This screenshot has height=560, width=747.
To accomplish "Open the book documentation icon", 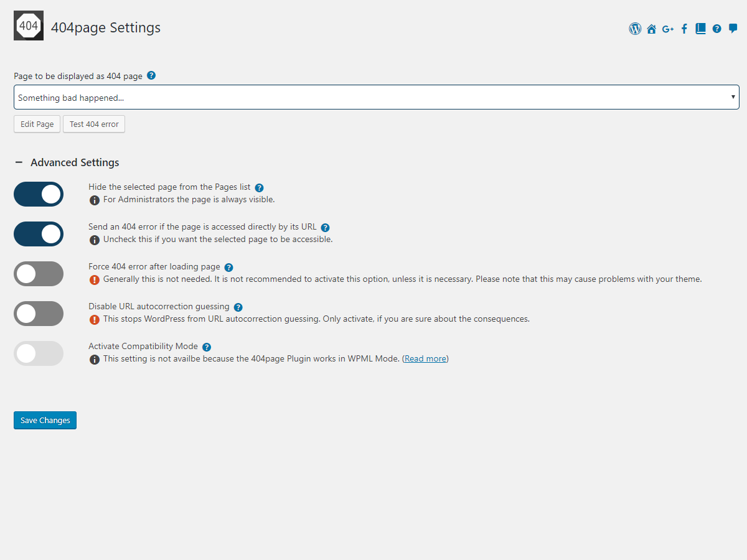I will [x=700, y=29].
